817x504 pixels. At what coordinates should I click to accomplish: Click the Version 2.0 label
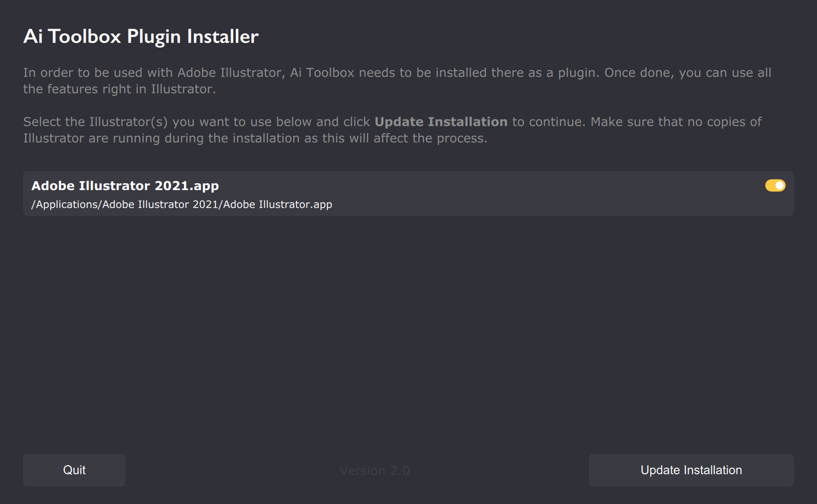click(x=375, y=470)
